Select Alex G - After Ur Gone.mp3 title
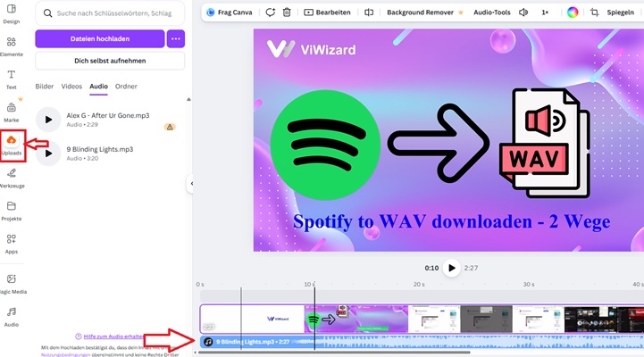The image size is (644, 357). coord(108,115)
